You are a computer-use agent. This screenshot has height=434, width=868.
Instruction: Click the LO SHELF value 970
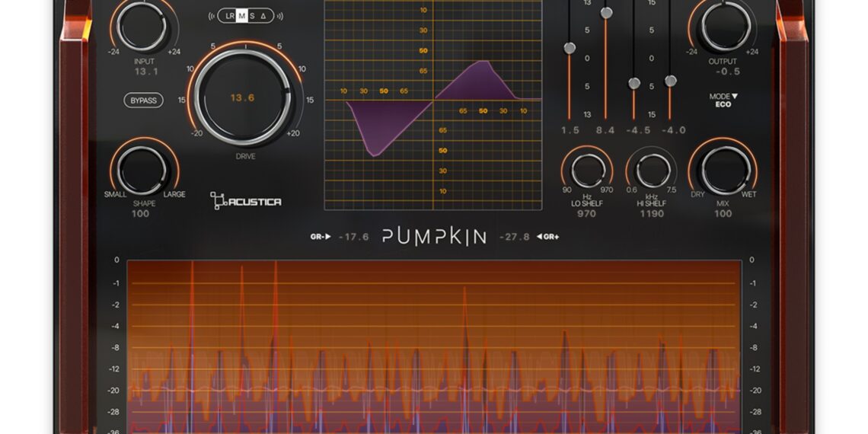pos(587,214)
